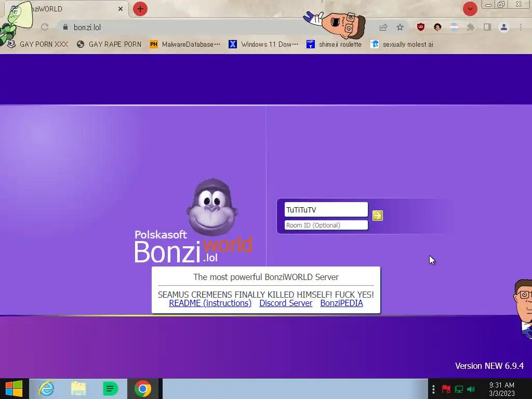Open File Explorer from the taskbar
Viewport: 532px width, 399px height.
click(78, 389)
